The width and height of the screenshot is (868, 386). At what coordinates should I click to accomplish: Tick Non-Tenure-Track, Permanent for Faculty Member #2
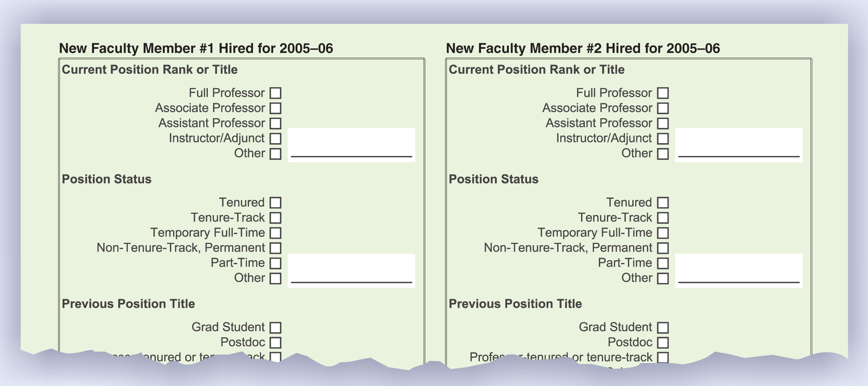pyautogui.click(x=663, y=248)
